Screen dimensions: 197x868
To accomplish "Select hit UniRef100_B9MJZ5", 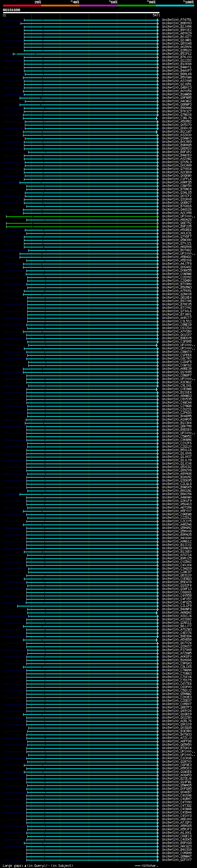I will click(x=176, y=558).
